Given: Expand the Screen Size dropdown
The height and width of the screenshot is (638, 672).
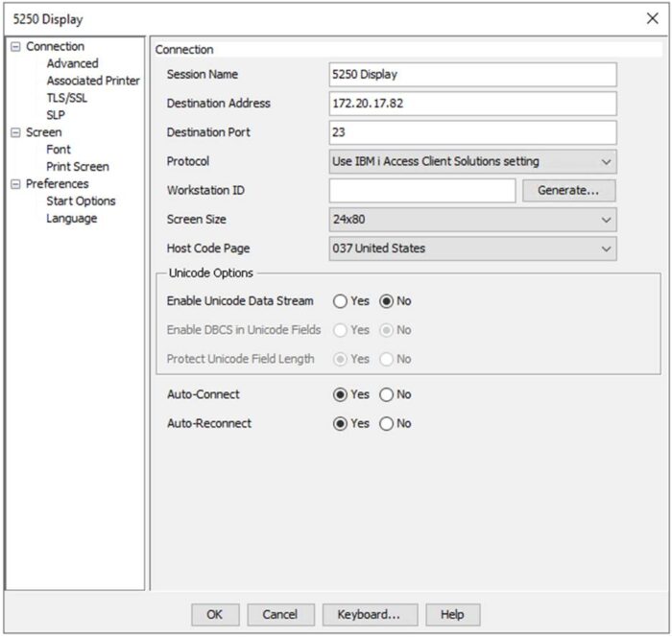Looking at the screenshot, I should point(472,220).
